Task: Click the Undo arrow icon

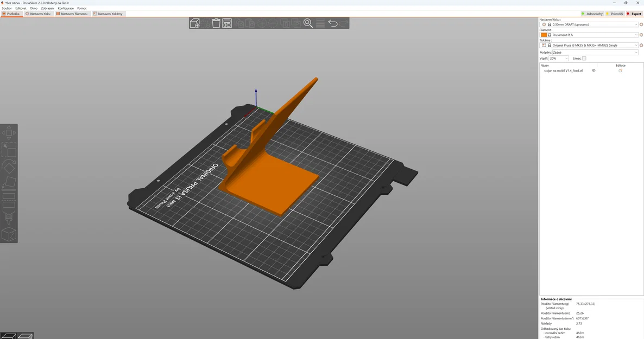Action: click(x=333, y=23)
